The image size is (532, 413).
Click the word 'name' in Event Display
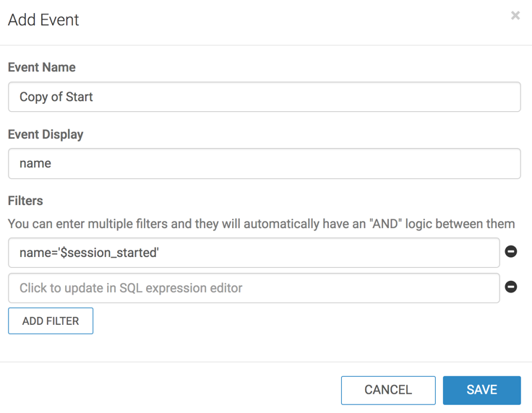35,163
